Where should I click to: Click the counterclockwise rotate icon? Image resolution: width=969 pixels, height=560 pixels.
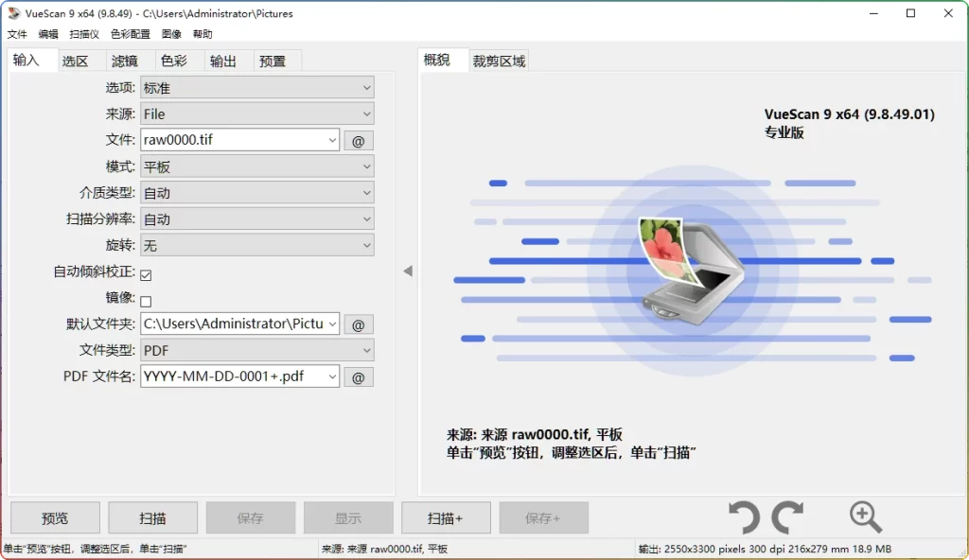click(747, 516)
